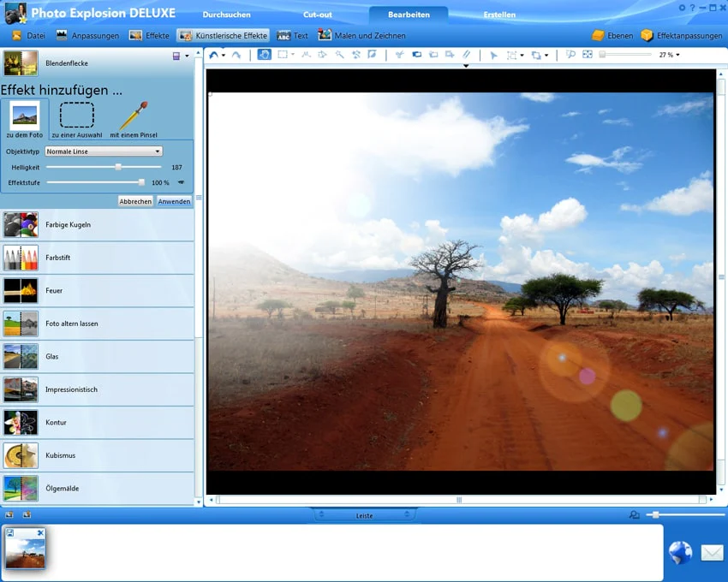This screenshot has height=582, width=728.
Task: Open the Künstlerische Effekte menu
Action: click(x=223, y=36)
